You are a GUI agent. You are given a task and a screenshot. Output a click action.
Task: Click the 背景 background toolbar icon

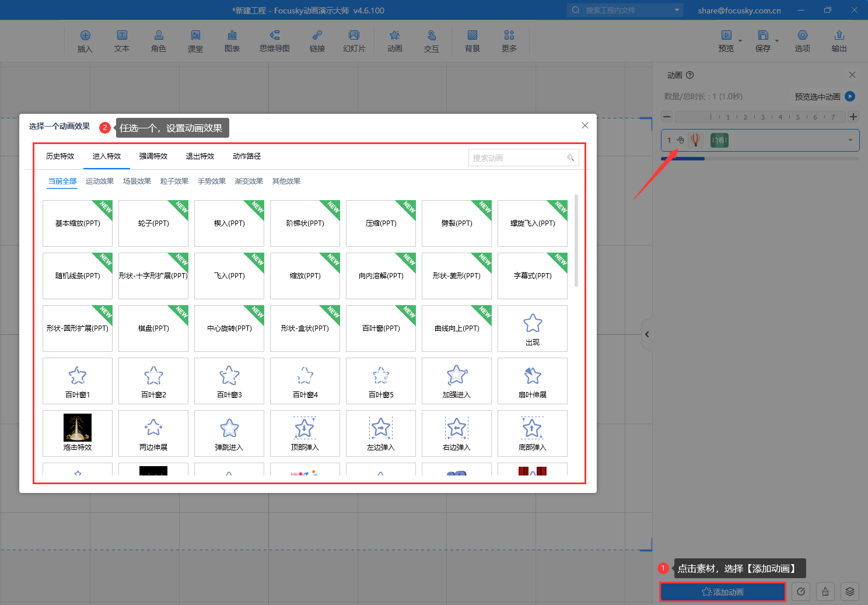coord(473,41)
